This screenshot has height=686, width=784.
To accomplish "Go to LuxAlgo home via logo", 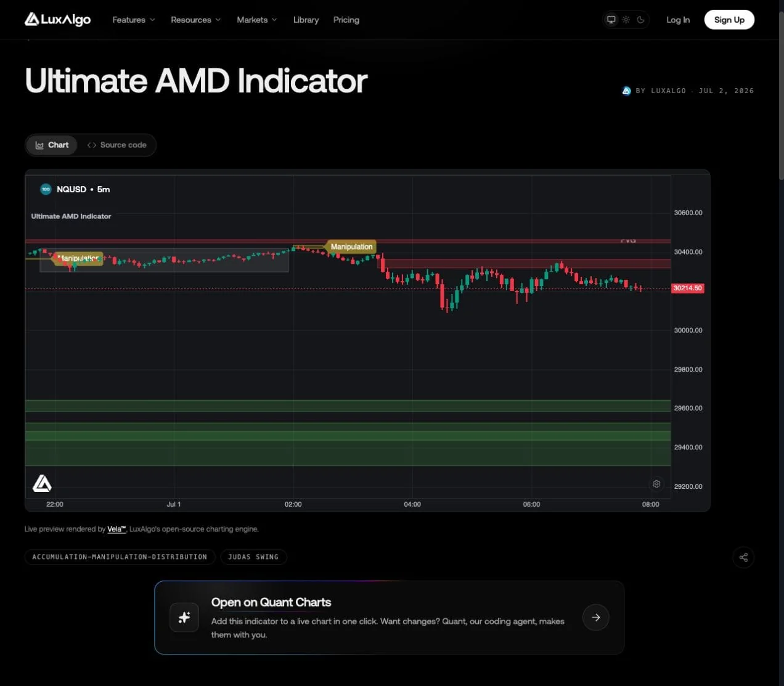I will pos(57,20).
